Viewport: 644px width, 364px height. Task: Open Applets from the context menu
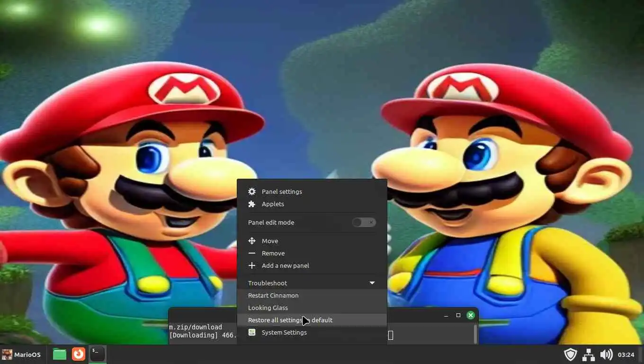(312, 204)
